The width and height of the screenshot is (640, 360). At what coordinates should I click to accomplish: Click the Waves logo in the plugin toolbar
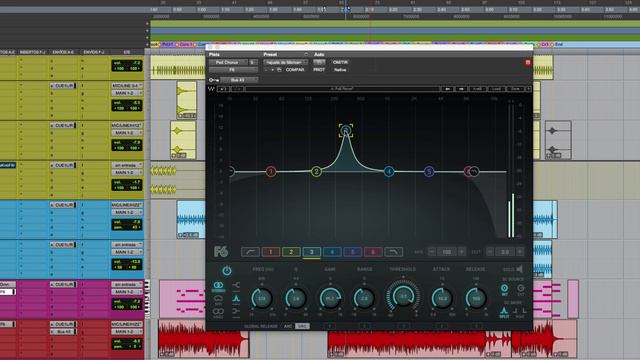click(211, 89)
